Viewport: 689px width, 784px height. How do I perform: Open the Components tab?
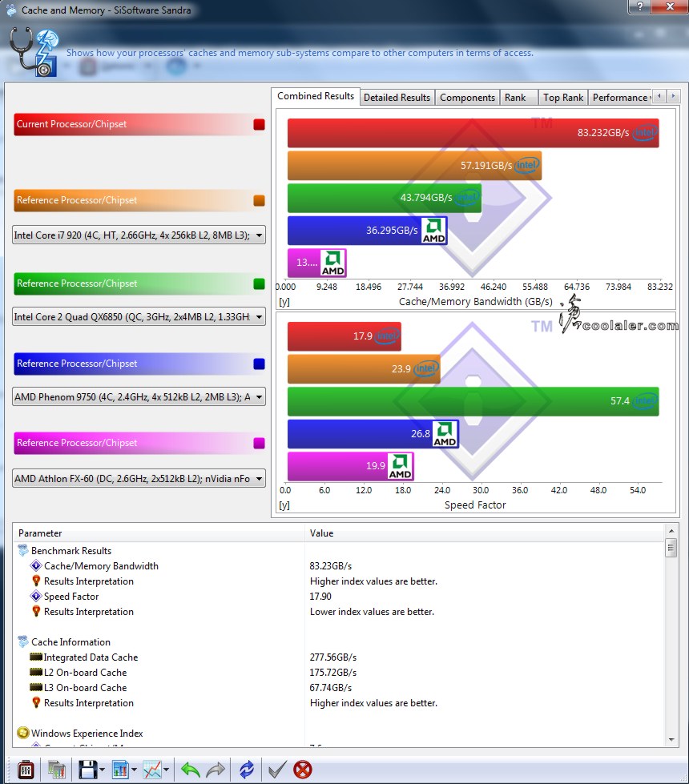click(x=467, y=98)
